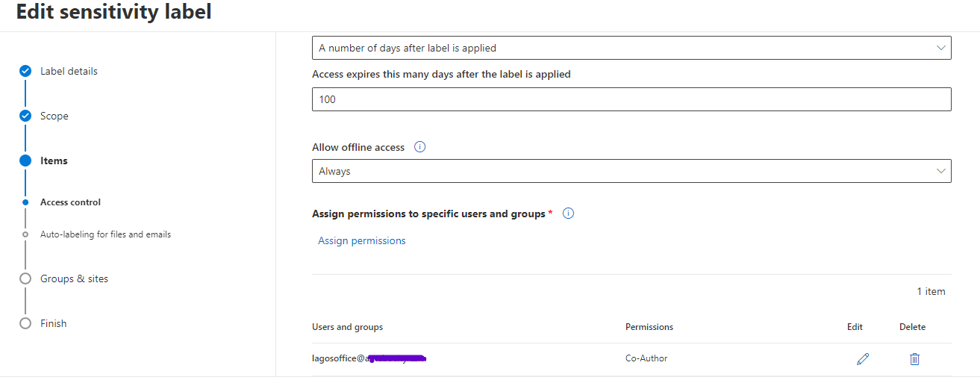Click the Scope completed checkmark icon
The width and height of the screenshot is (980, 383).
[x=25, y=116]
